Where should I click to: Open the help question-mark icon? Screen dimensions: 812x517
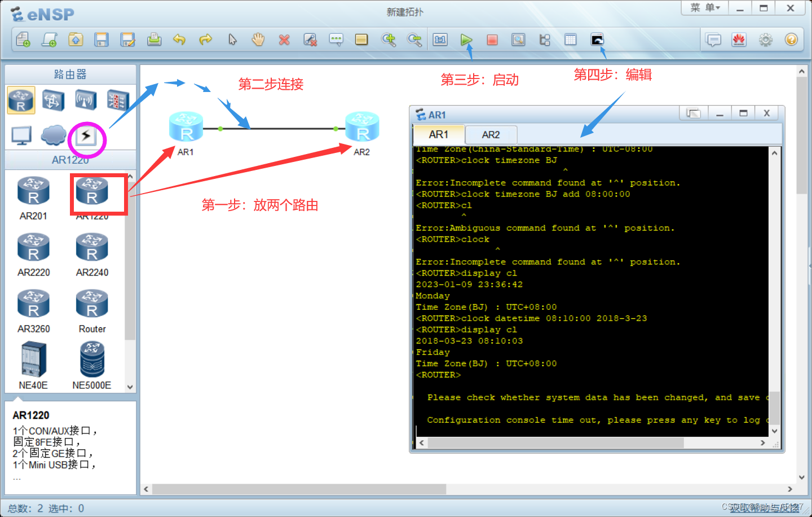pyautogui.click(x=791, y=40)
